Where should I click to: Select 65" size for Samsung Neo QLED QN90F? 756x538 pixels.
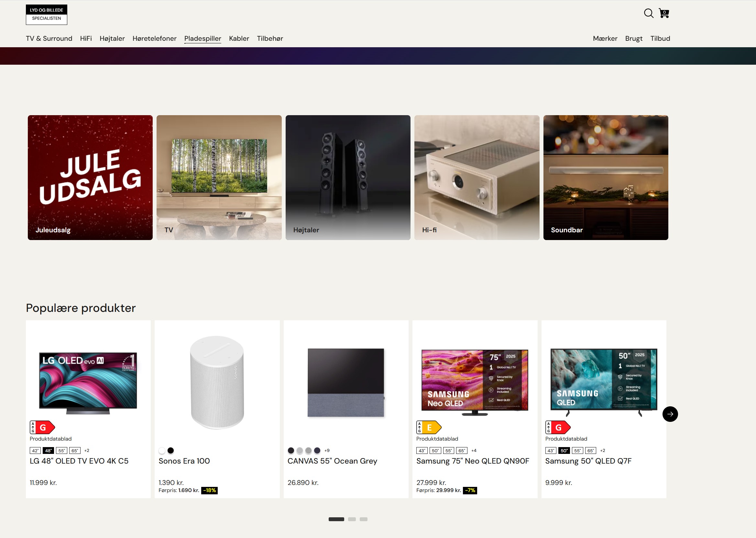coord(462,451)
